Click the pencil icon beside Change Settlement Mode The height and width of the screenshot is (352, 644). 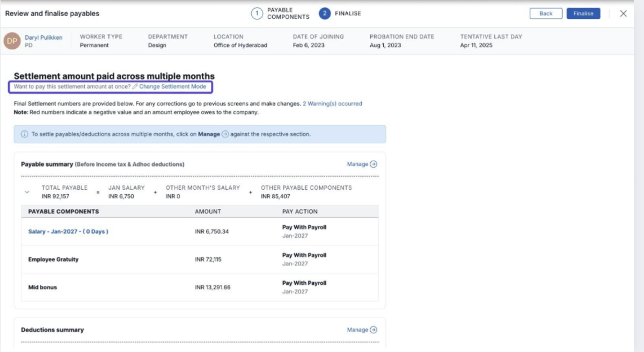pyautogui.click(x=135, y=87)
